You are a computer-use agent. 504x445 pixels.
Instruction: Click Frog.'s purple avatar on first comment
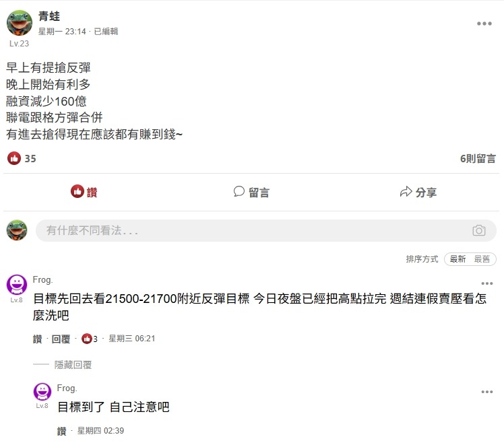coord(17,285)
